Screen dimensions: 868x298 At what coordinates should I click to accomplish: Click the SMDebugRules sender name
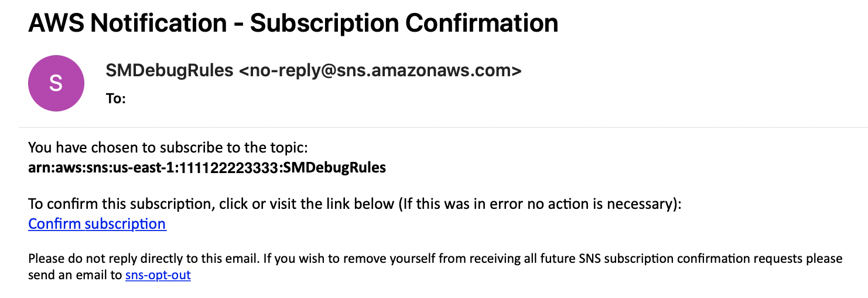[169, 70]
